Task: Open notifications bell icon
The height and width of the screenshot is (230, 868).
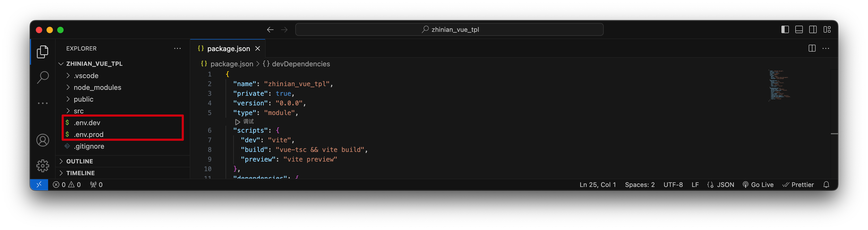Action: point(826,185)
